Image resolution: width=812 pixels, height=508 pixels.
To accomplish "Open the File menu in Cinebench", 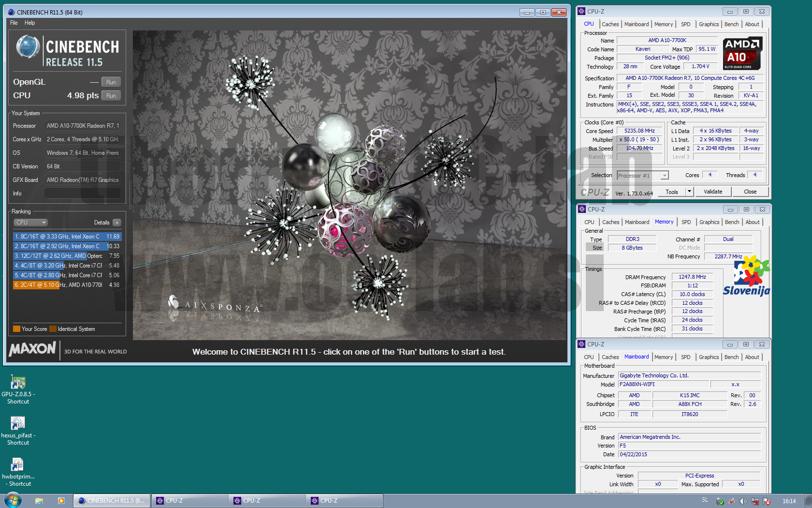I will [14, 23].
